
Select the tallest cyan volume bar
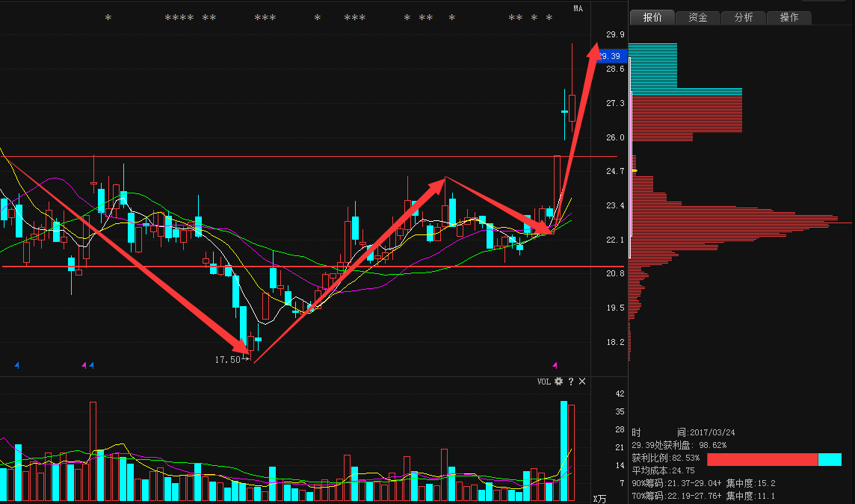coord(564,451)
